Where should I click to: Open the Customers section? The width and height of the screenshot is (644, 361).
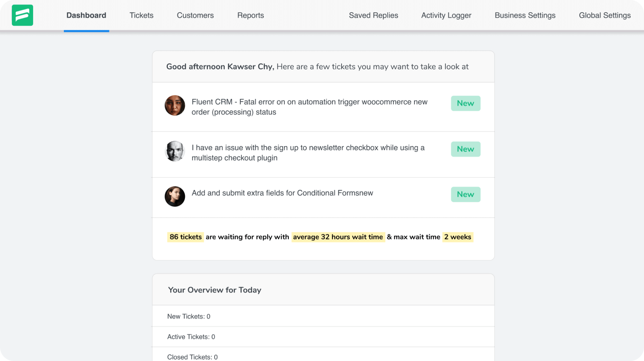click(195, 15)
